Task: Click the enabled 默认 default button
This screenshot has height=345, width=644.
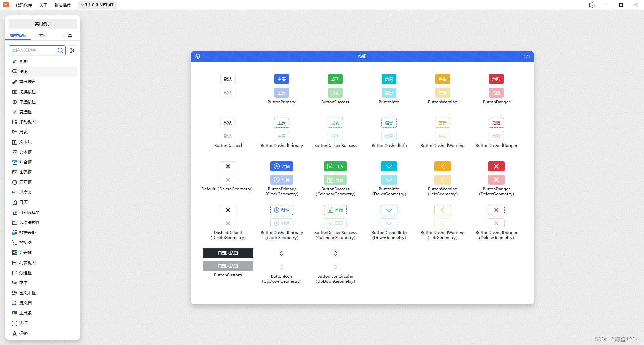Action: pos(228,79)
